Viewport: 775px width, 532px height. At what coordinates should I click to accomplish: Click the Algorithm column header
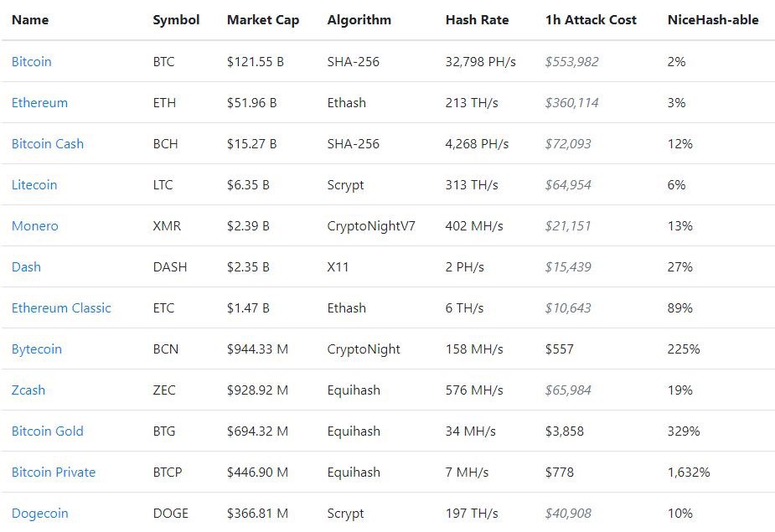click(359, 20)
